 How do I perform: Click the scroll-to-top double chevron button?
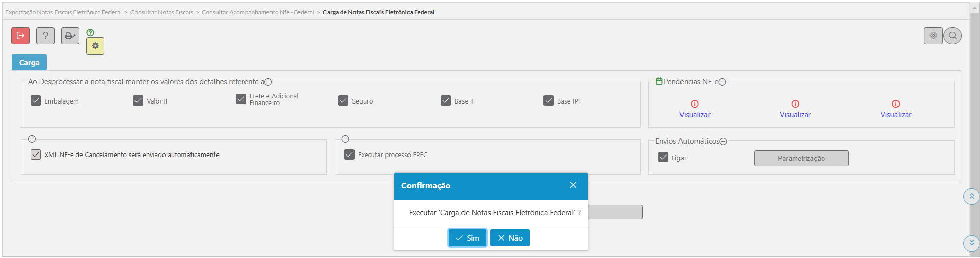coord(971,196)
